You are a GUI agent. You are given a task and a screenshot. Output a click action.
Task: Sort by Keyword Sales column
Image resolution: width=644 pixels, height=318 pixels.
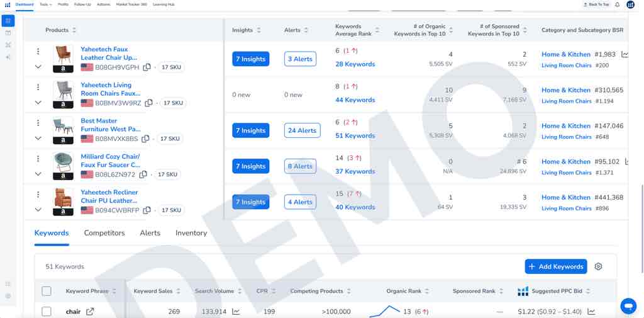pos(178,291)
